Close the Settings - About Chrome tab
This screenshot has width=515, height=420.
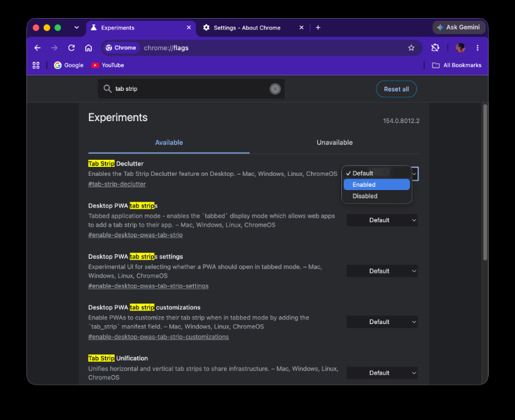pos(301,28)
